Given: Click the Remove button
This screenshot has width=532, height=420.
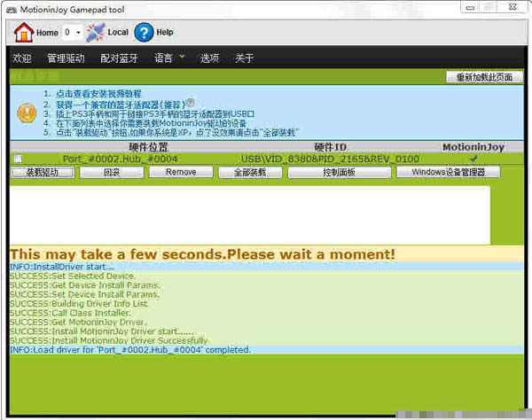Looking at the screenshot, I should (x=181, y=172).
